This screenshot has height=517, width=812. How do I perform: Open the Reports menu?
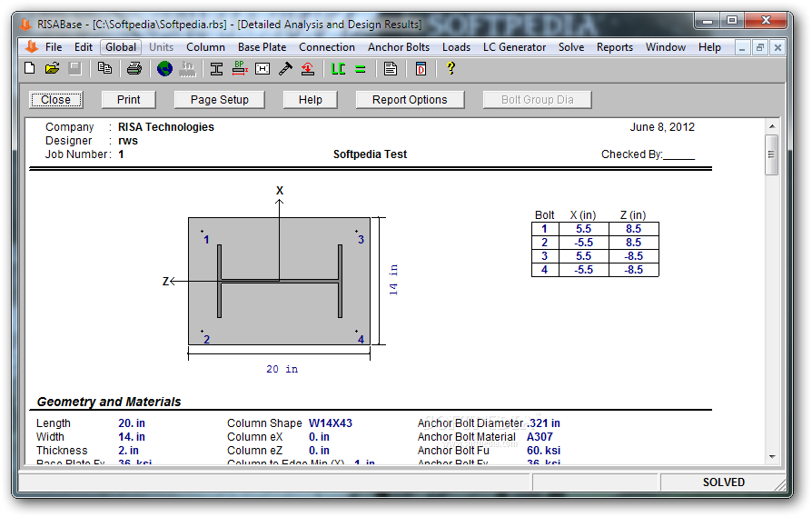(x=615, y=47)
